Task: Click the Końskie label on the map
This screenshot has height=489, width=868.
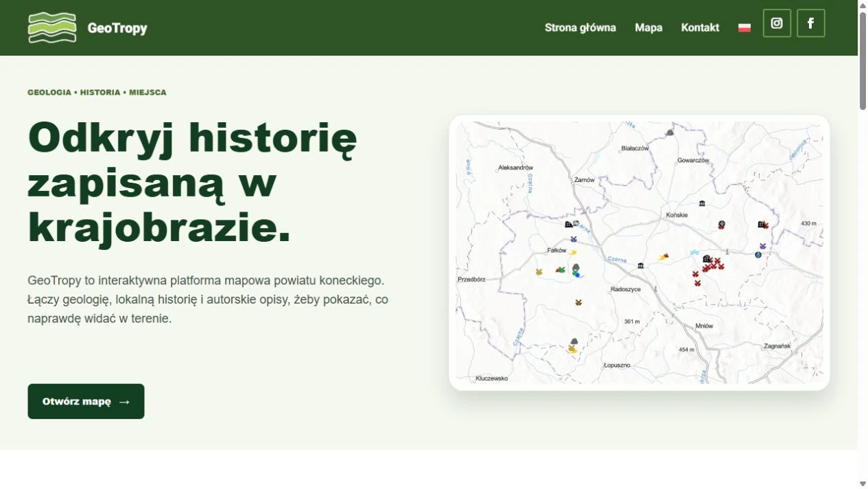Action: coord(677,215)
